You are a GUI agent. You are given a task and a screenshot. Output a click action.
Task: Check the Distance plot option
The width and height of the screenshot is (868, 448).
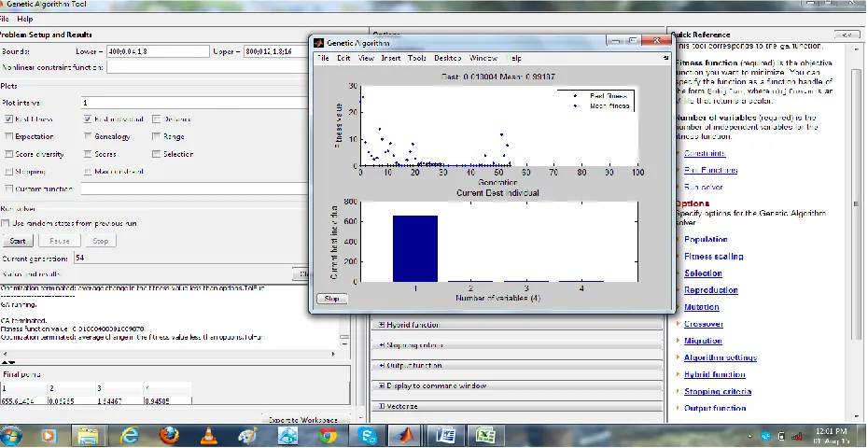pyautogui.click(x=157, y=119)
